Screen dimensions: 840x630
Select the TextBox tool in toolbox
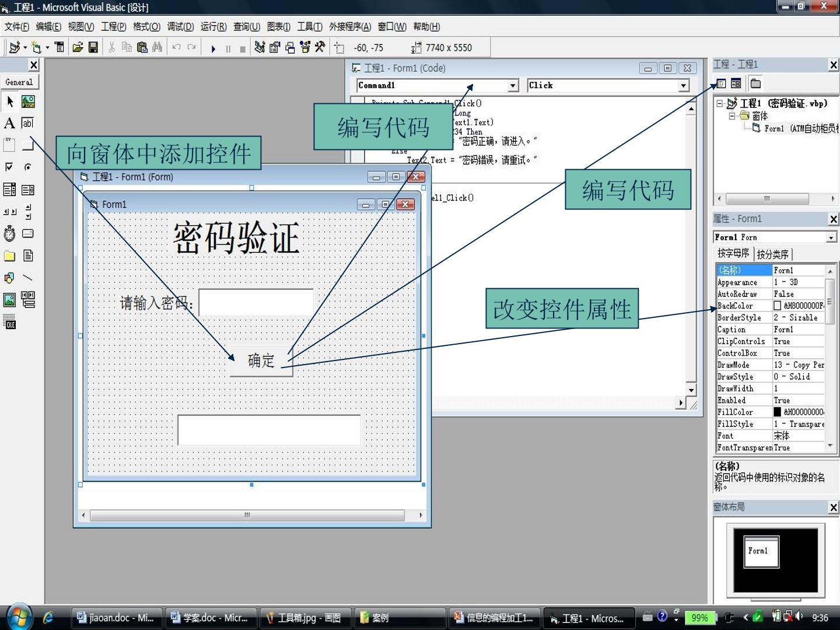click(x=27, y=123)
